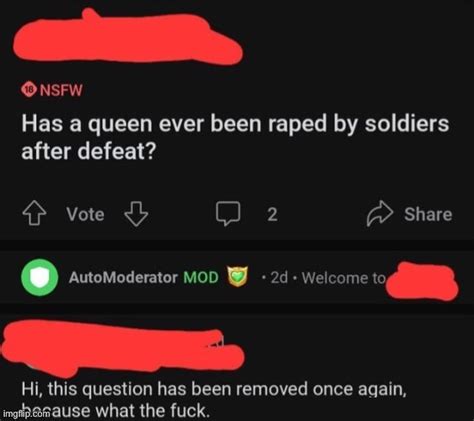The image size is (474, 421).
Task: Click the 'Welcome to' text in comment header
Action: coord(344,278)
